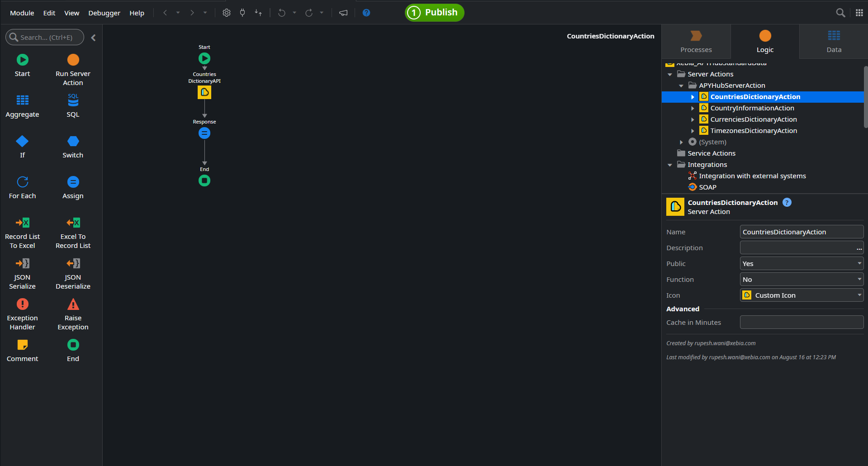Select Excel To Record List tool
868x466 pixels.
click(x=73, y=233)
